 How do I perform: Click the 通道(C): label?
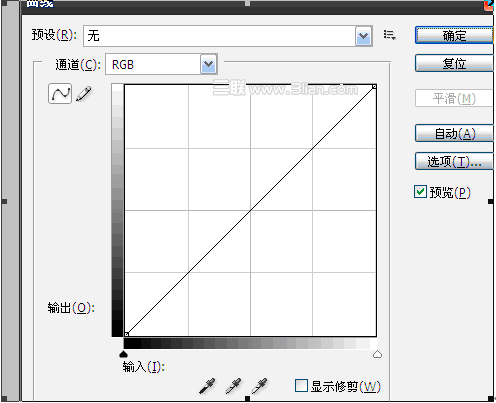[x=78, y=64]
